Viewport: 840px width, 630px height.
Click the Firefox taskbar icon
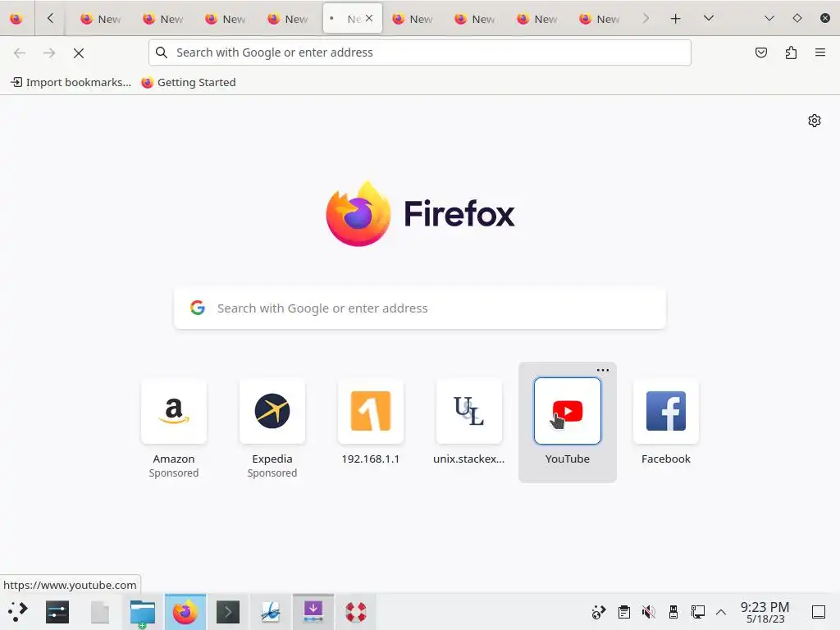pyautogui.click(x=185, y=612)
